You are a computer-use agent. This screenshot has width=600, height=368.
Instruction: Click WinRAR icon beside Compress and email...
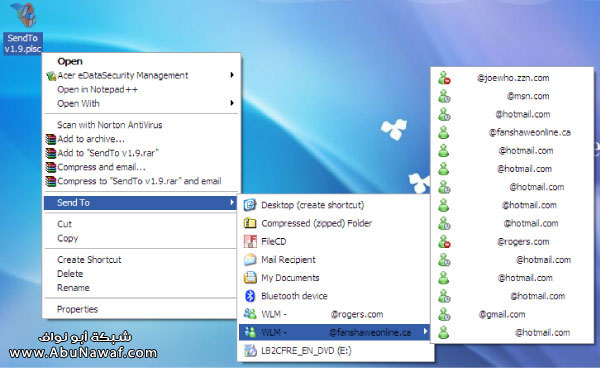51,167
